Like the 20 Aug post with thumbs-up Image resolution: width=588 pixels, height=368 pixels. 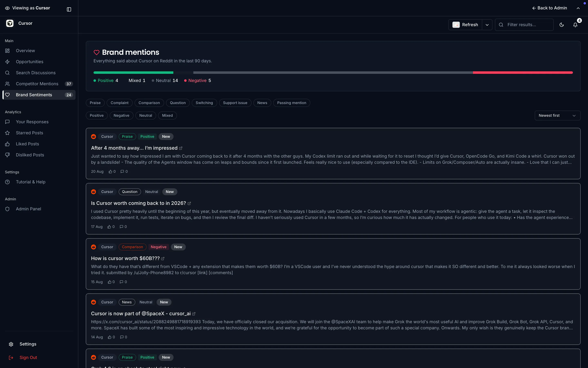tap(110, 172)
